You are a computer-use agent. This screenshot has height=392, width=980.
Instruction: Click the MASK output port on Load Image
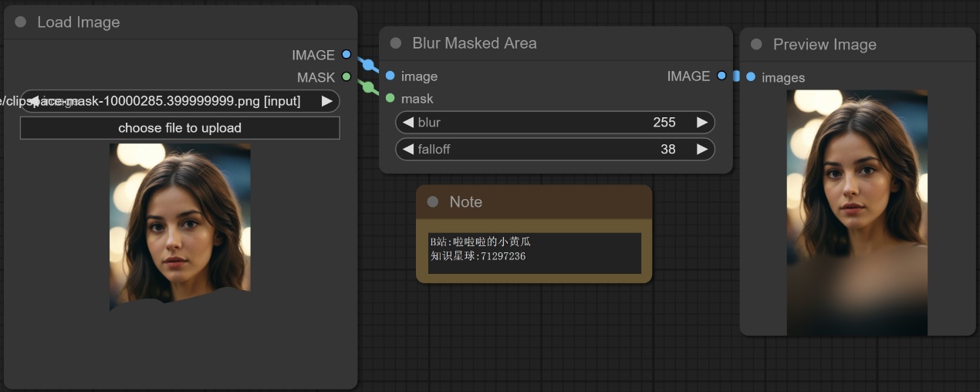pyautogui.click(x=346, y=77)
